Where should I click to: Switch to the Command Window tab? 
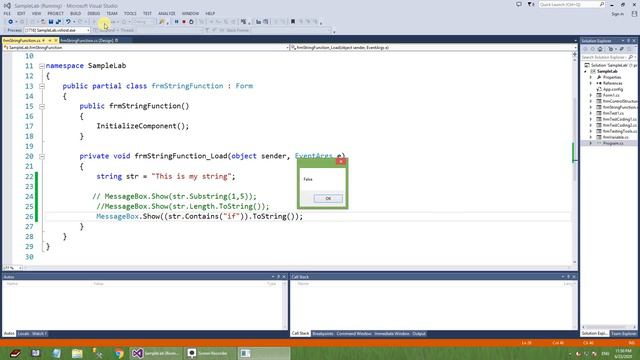(354, 334)
